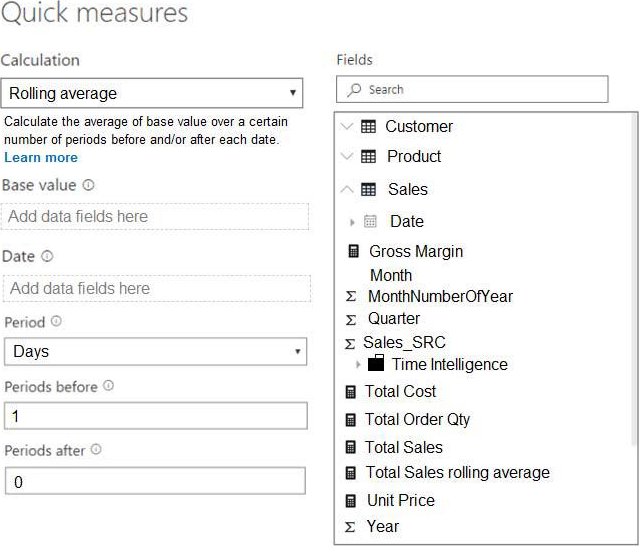Image resolution: width=639 pixels, height=546 pixels.
Task: Expand the Customer table chevron
Action: (x=347, y=127)
